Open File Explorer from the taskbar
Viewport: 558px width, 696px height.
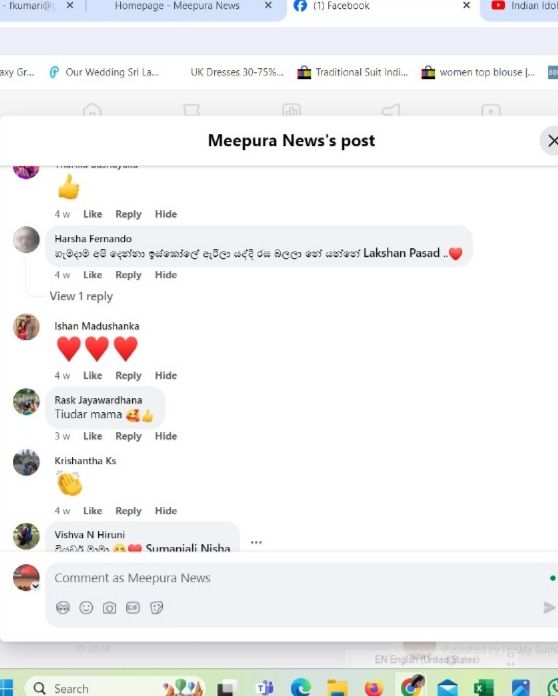337,687
